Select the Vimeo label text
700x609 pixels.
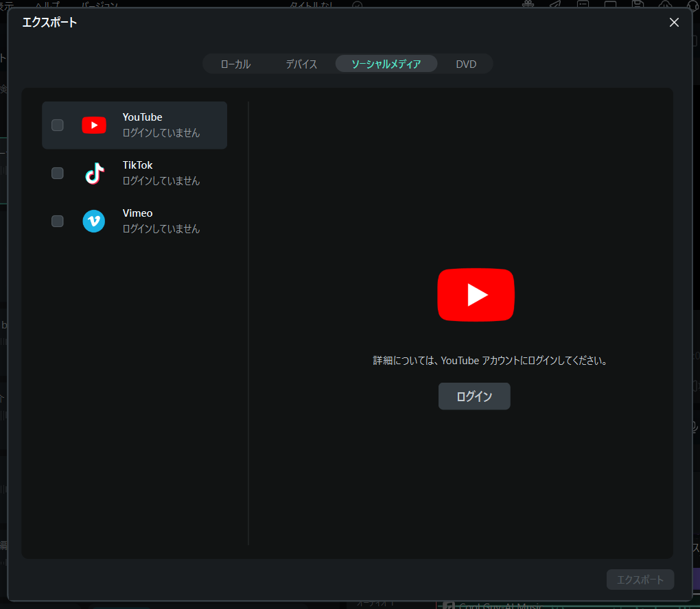pyautogui.click(x=137, y=213)
